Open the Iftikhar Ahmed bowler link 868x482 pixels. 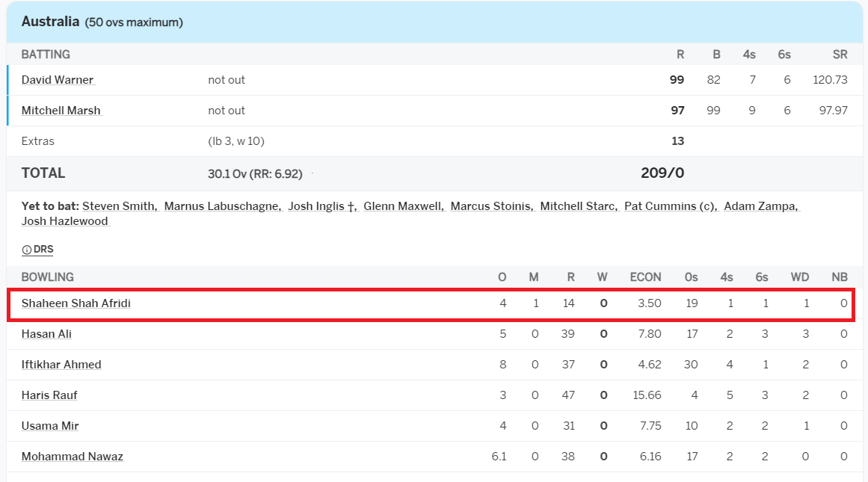point(61,364)
